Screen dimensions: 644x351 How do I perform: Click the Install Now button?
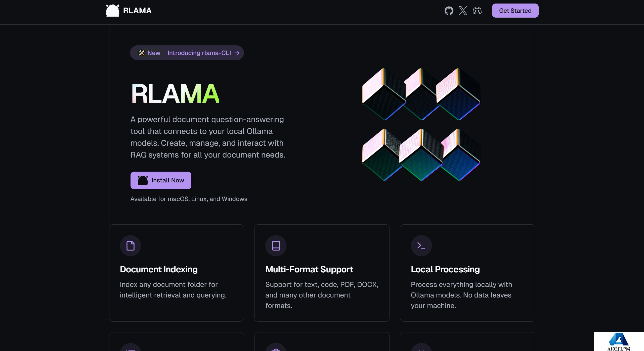pyautogui.click(x=161, y=180)
